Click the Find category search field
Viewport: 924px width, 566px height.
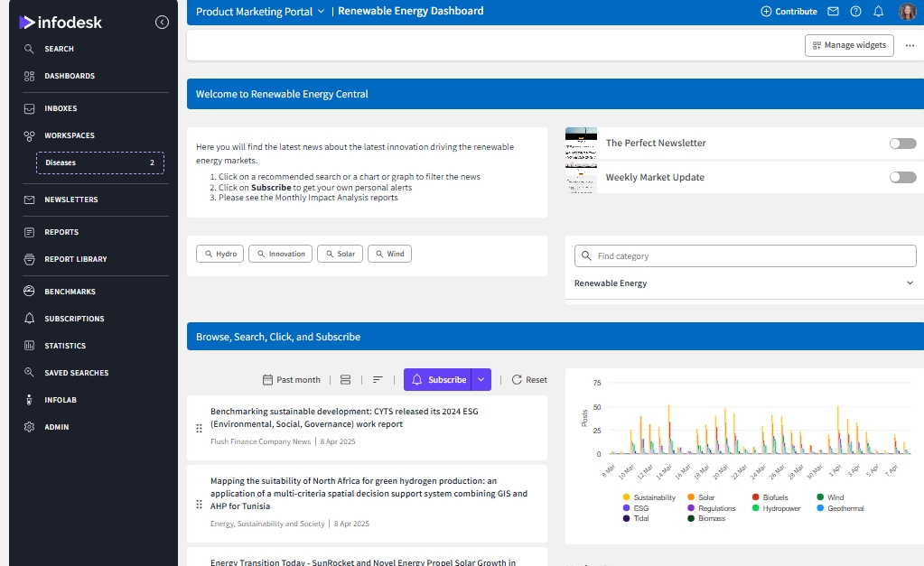[745, 256]
